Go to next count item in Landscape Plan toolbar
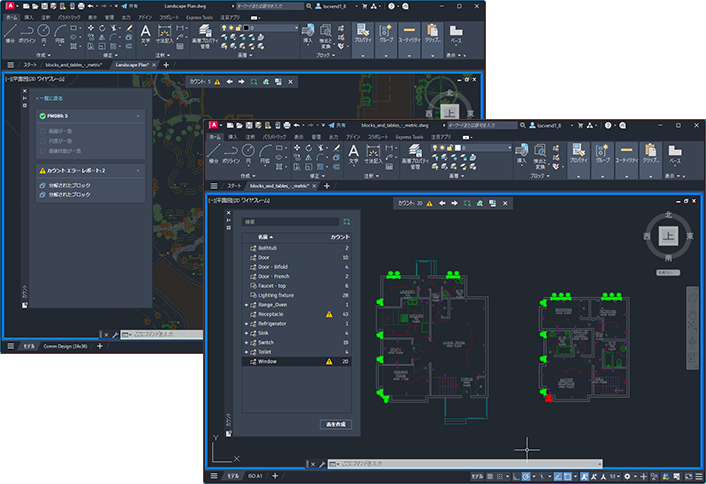This screenshot has height=484, width=706. tap(241, 81)
